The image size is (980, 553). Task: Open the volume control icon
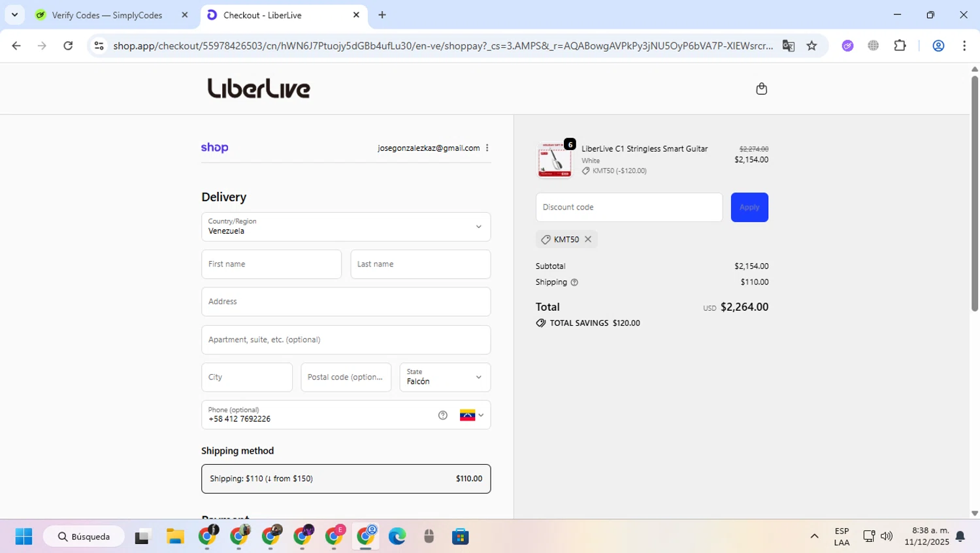[x=887, y=537]
